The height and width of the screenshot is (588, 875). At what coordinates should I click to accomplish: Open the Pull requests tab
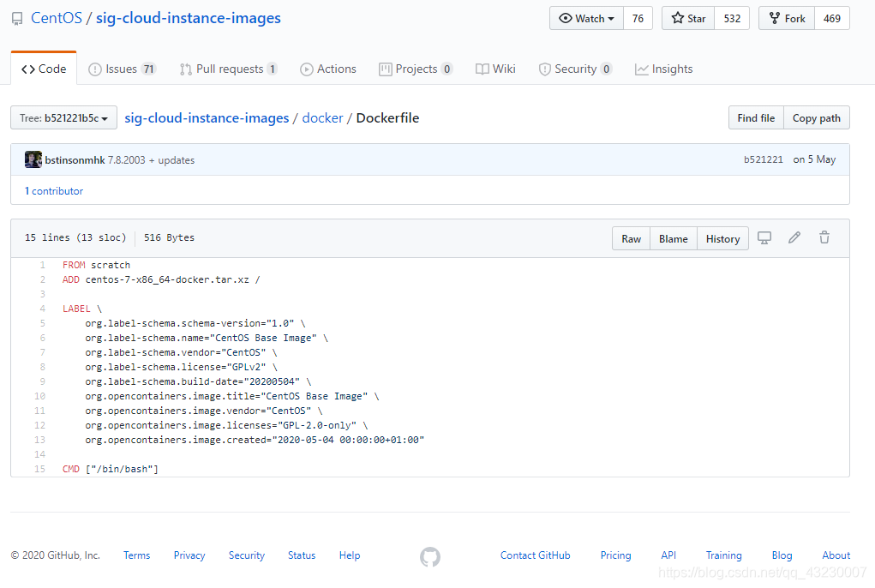pos(228,69)
